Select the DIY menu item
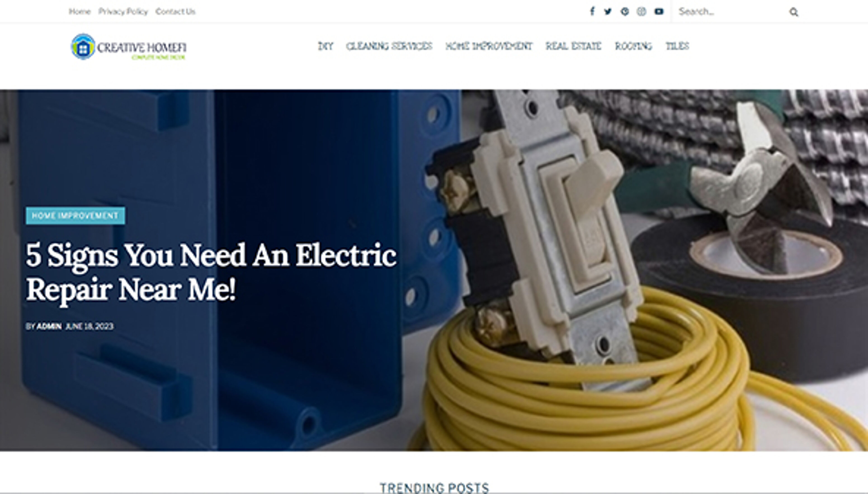 tap(325, 46)
